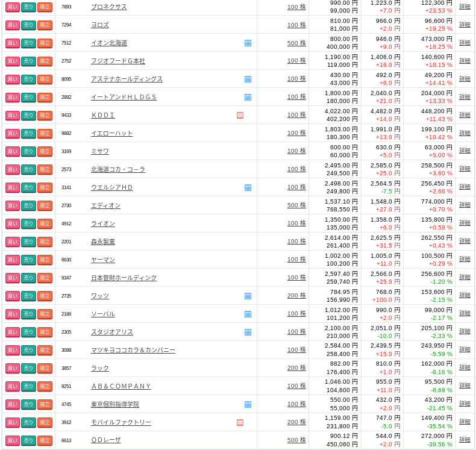This screenshot has width=476, height=450.
Task: Click the 200 株 holdings link for ラック
Action: tap(296, 368)
